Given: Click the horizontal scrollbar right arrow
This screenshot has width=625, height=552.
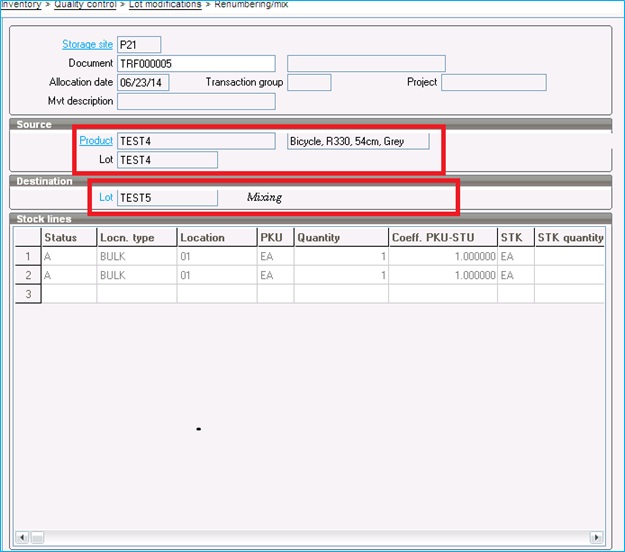Looking at the screenshot, I should (x=596, y=537).
